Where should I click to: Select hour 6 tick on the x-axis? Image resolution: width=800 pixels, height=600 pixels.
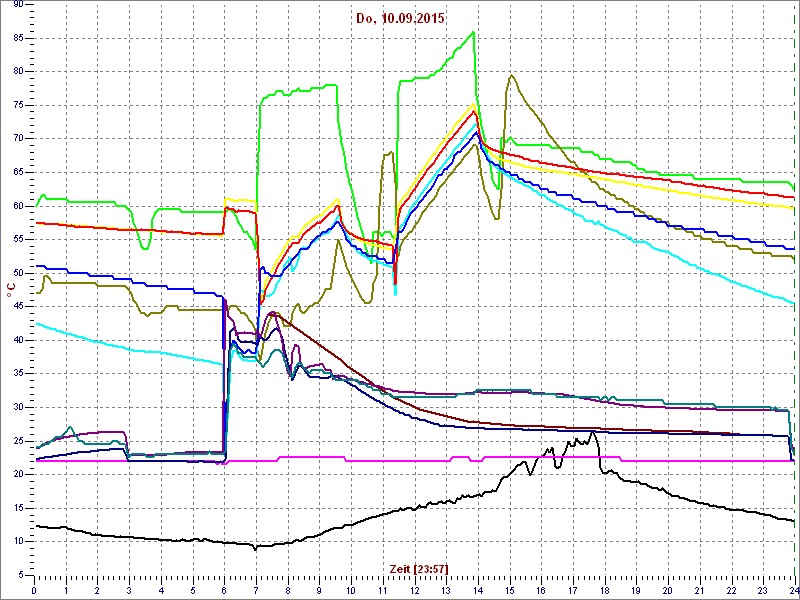[225, 590]
